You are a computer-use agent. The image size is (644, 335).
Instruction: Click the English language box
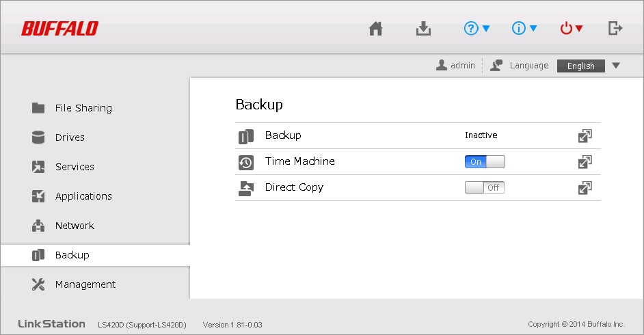tap(580, 66)
